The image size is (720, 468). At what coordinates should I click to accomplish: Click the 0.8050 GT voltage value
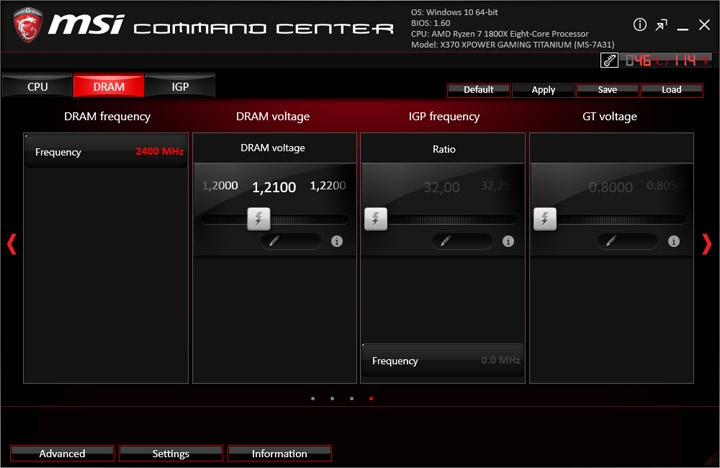[x=664, y=186]
